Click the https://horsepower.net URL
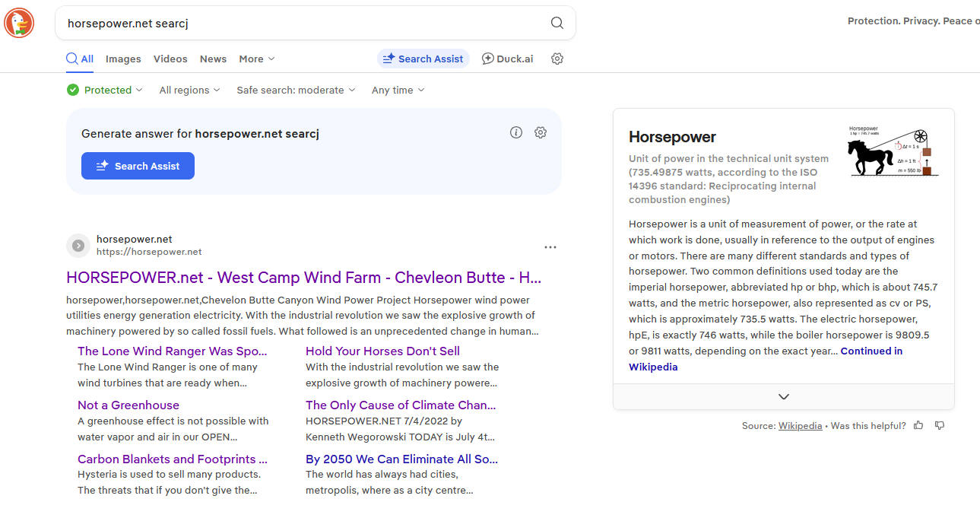Screen dimensions: 980x518 (149, 252)
